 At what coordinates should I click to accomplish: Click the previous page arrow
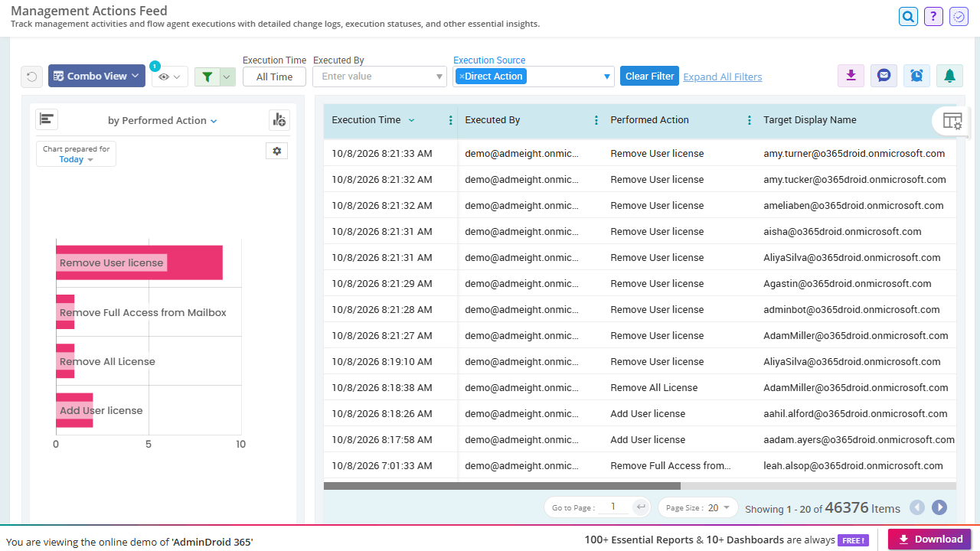click(917, 507)
